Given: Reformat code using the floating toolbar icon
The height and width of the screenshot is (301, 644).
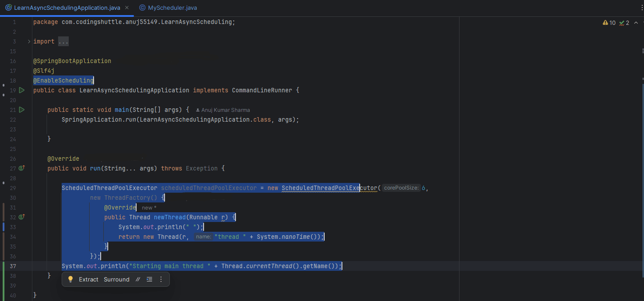Looking at the screenshot, I should (149, 279).
